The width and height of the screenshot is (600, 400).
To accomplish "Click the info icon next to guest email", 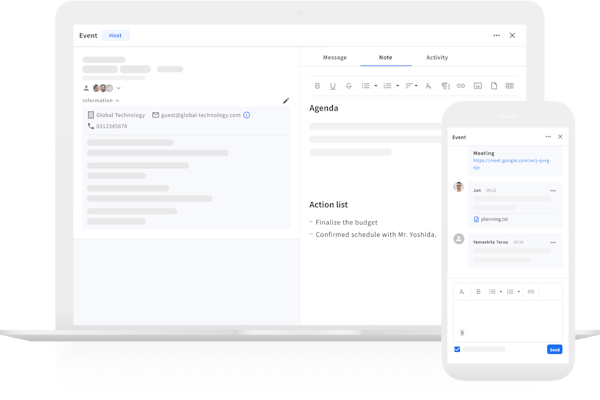I will (x=247, y=115).
